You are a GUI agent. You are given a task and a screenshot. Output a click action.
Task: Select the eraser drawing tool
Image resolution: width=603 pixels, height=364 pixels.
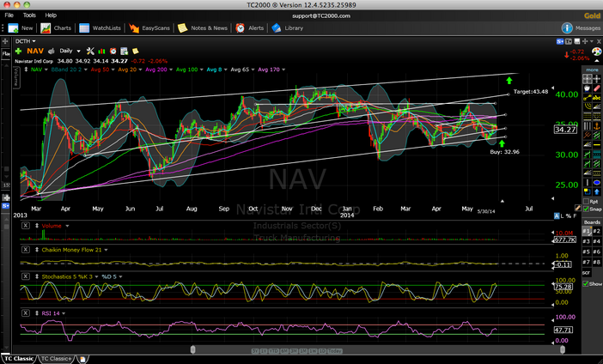597,88
